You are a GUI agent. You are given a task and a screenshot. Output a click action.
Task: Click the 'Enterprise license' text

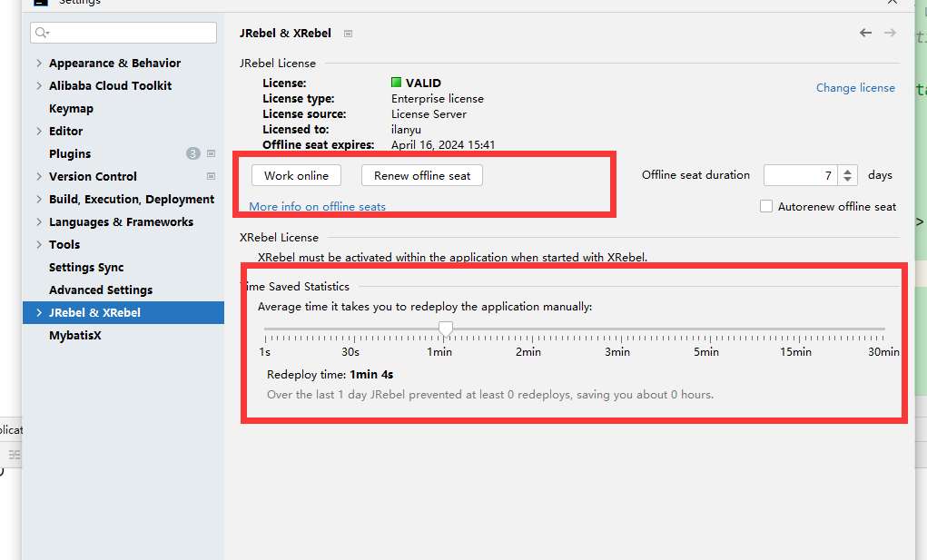click(x=438, y=99)
